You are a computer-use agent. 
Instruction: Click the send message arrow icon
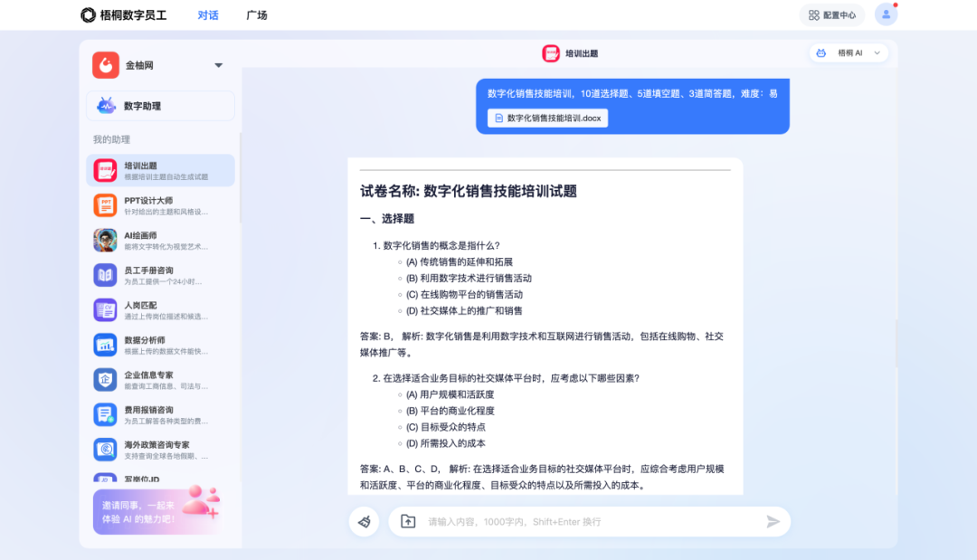(773, 521)
